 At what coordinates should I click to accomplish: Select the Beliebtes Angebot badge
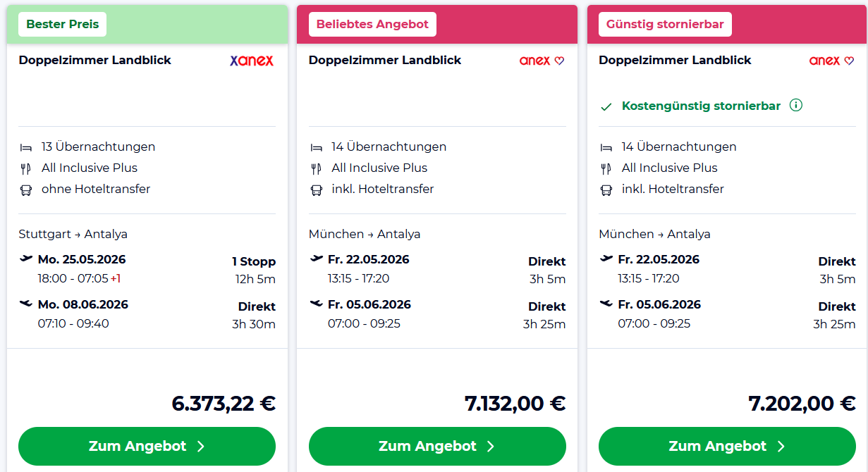pyautogui.click(x=372, y=25)
